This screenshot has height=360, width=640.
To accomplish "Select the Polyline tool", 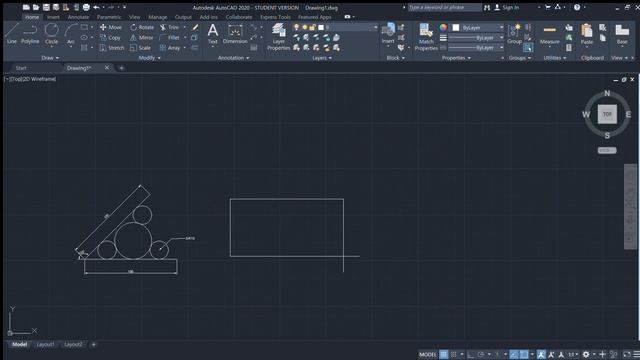I will [x=30, y=33].
